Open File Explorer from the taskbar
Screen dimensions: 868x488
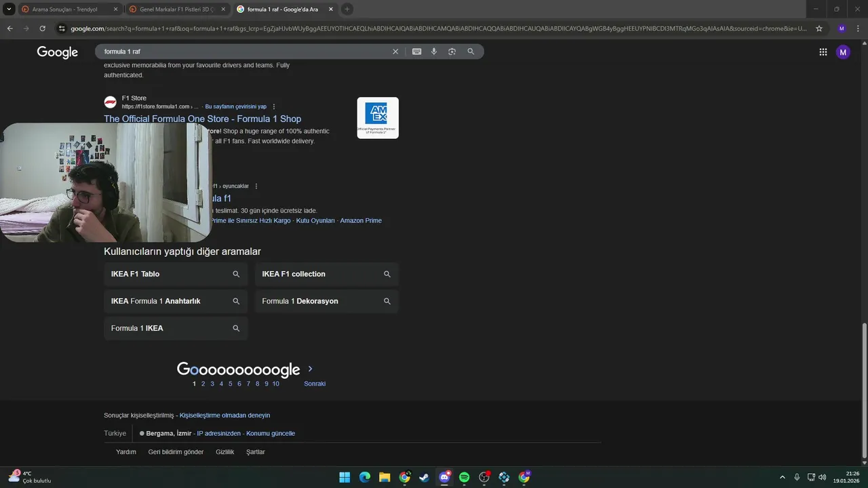[384, 477]
